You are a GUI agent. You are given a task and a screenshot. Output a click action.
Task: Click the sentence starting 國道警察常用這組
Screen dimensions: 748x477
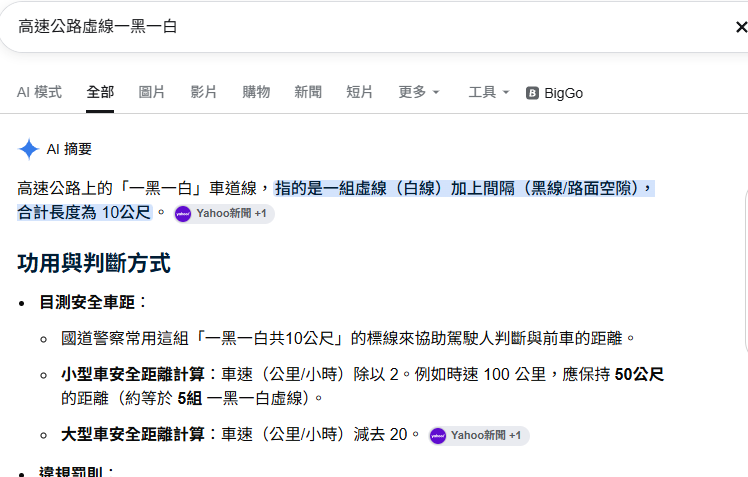click(348, 339)
